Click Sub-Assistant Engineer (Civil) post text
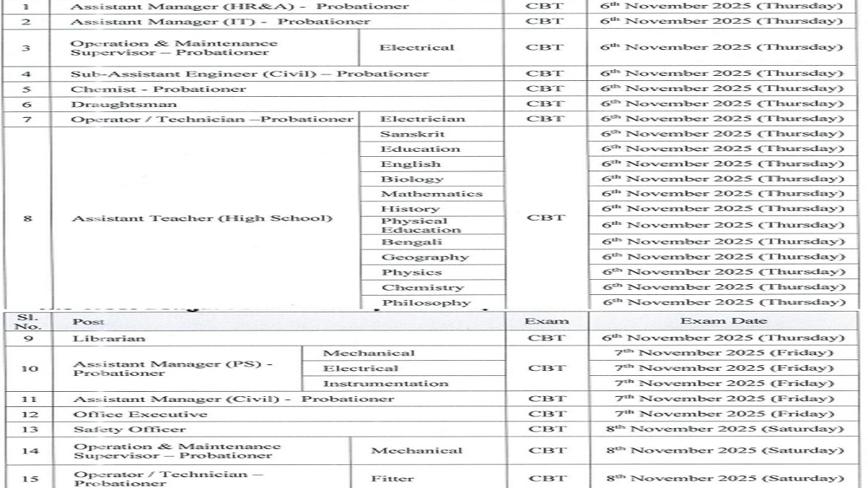The height and width of the screenshot is (488, 868). (250, 74)
